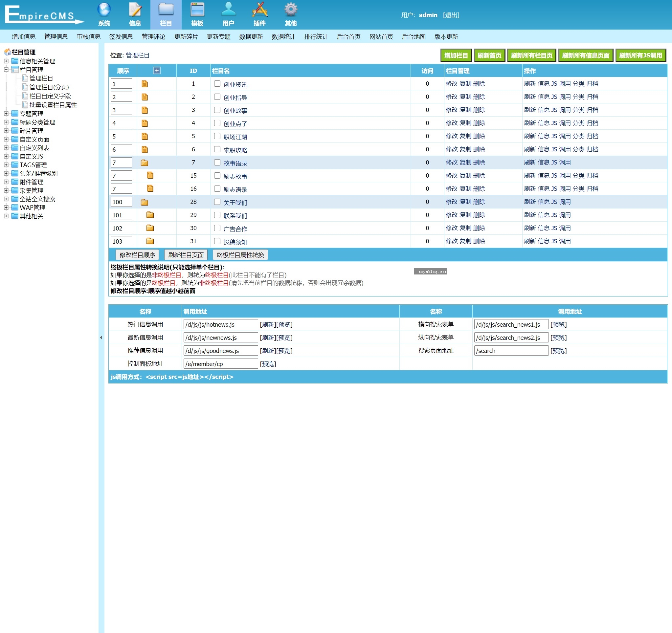The height and width of the screenshot is (633, 672).
Task: Open the 插件 tools icon
Action: [x=259, y=10]
